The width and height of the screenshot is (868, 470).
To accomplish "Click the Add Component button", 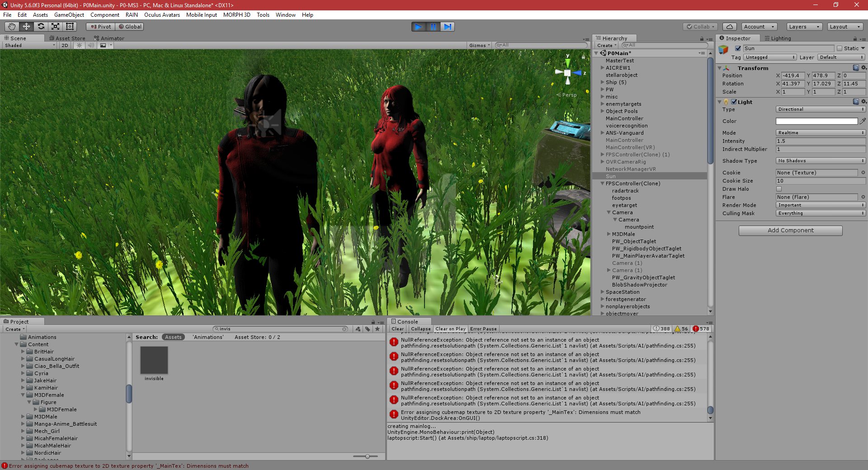I will point(791,230).
